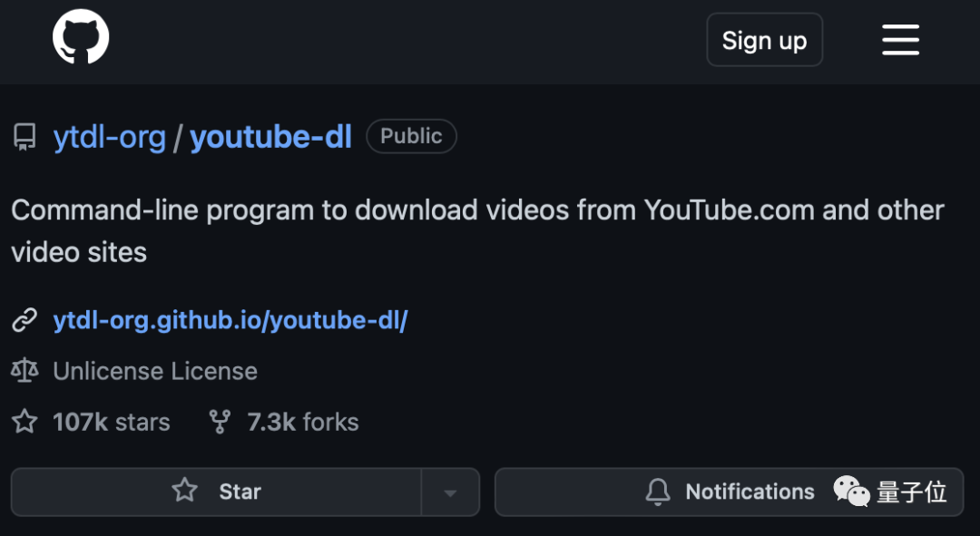
Task: Click the Public visibility badge
Action: [411, 136]
